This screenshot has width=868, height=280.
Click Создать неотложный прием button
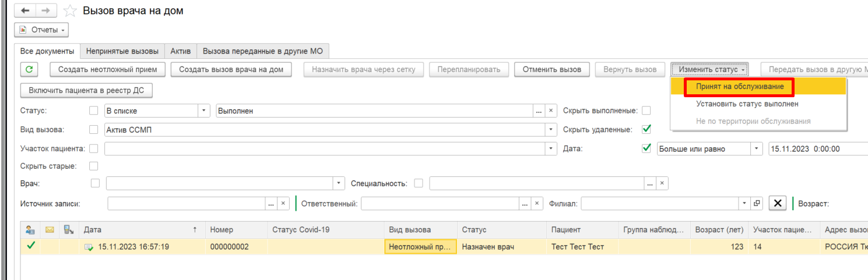point(107,70)
